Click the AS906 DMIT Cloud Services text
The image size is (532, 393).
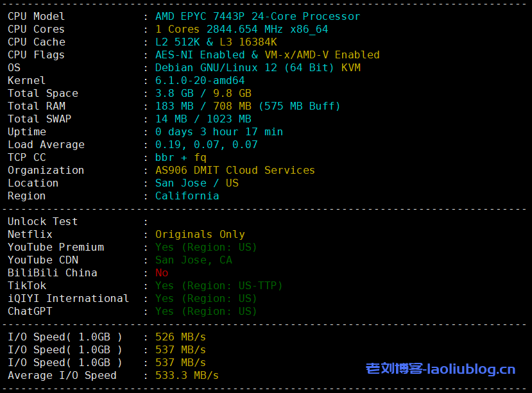point(235,171)
